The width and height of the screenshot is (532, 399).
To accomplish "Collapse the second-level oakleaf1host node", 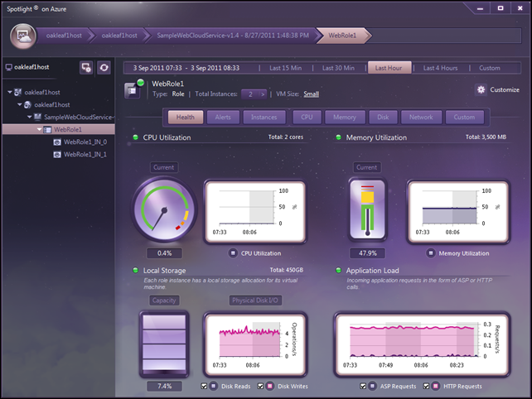I will click(x=20, y=105).
